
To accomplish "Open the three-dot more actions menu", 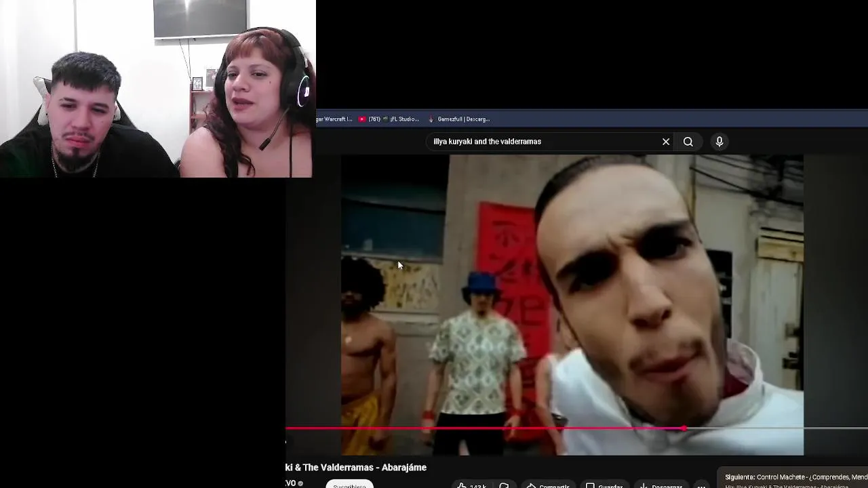I will 701,485.
